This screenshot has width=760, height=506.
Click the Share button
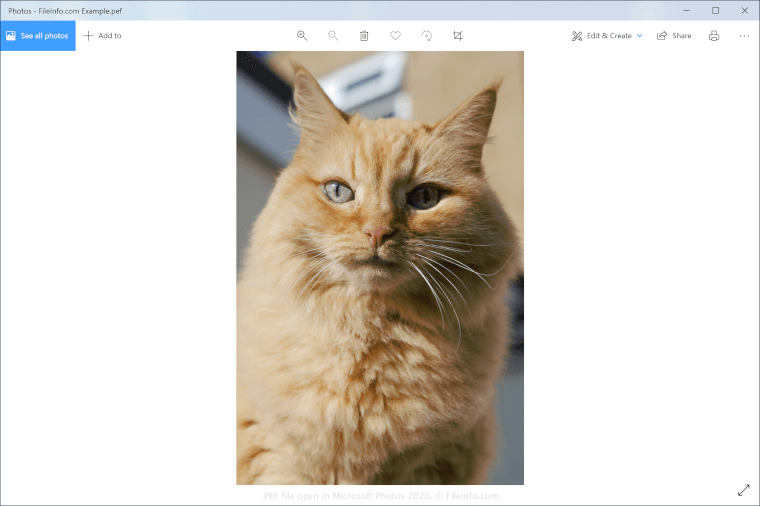pos(674,36)
